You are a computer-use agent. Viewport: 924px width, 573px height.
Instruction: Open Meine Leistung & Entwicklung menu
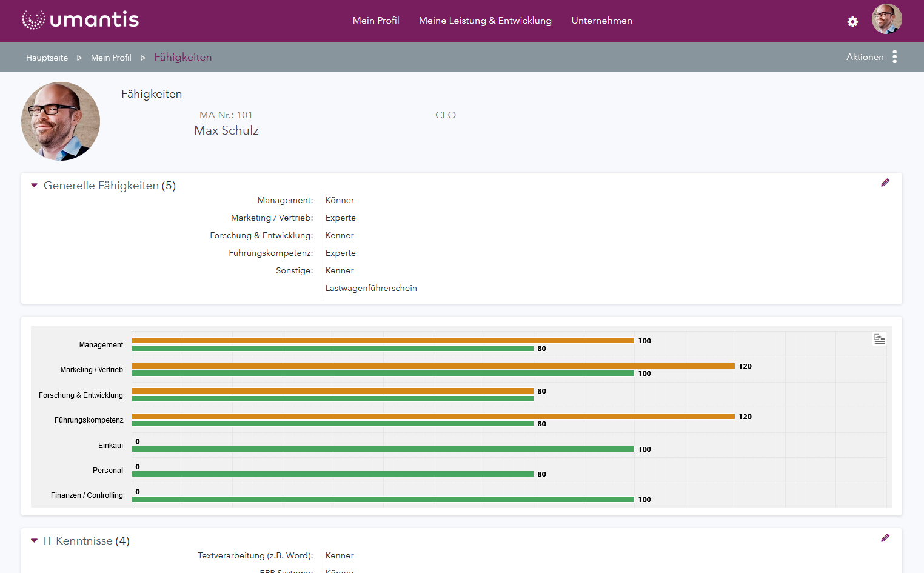point(485,21)
